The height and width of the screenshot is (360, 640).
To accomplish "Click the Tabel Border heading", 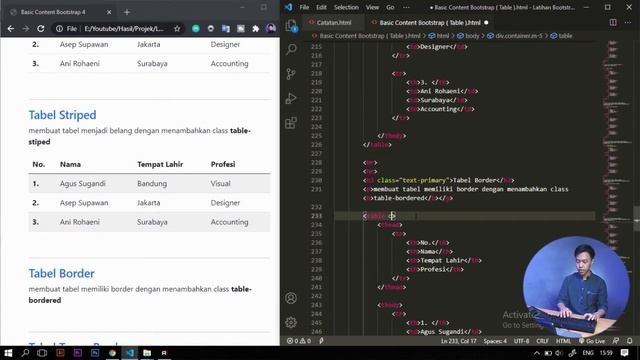I will [x=62, y=273].
